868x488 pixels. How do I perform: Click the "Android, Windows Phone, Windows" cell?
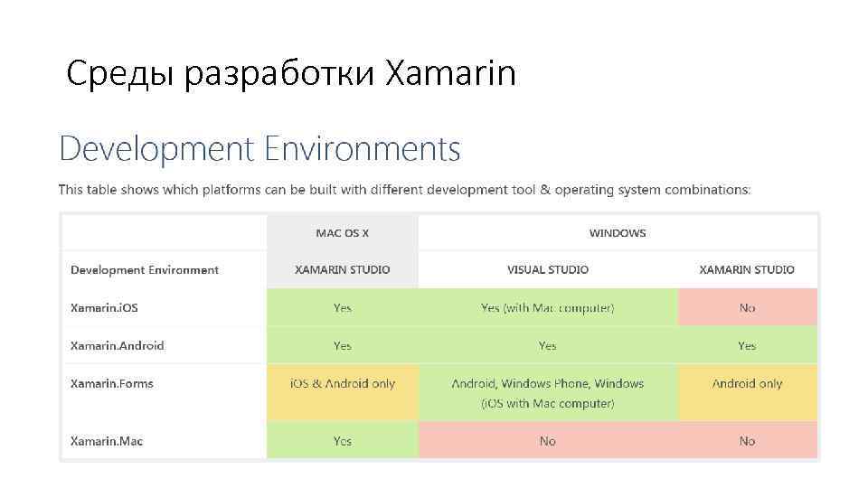(x=548, y=384)
